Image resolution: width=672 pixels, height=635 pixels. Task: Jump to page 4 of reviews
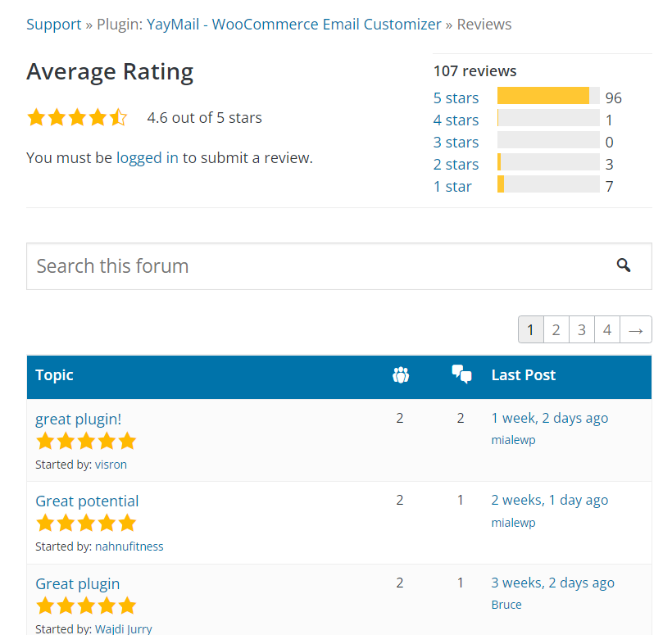click(607, 330)
